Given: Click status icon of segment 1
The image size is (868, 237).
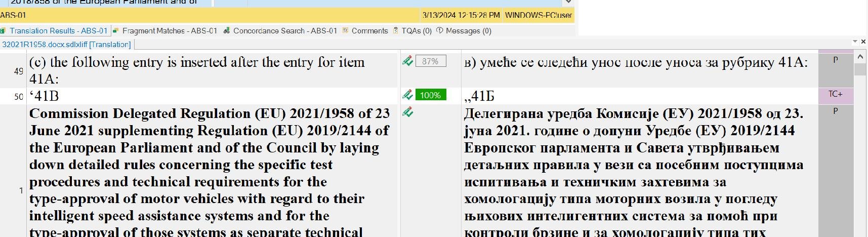Looking at the screenshot, I should point(407,112).
